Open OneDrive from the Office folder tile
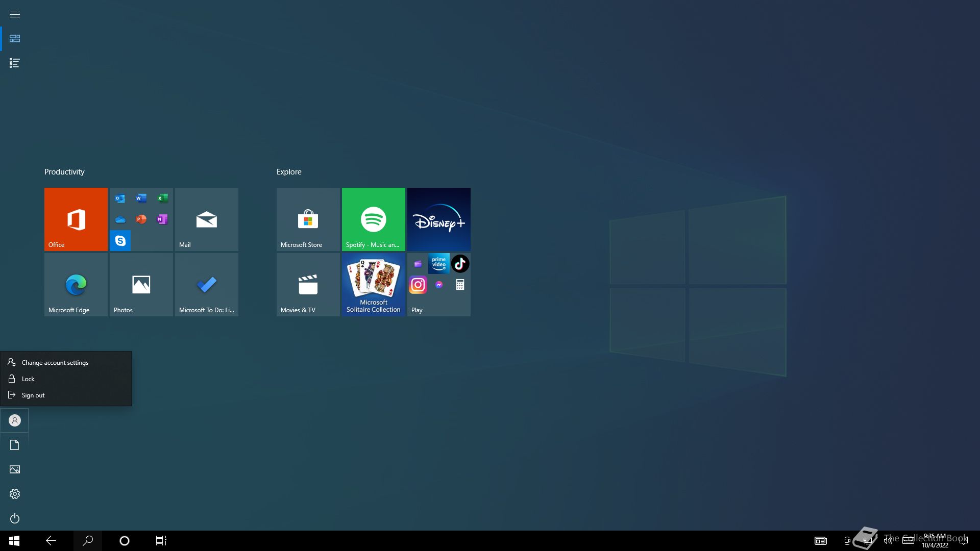Screen dimensions: 980x551 [120, 220]
